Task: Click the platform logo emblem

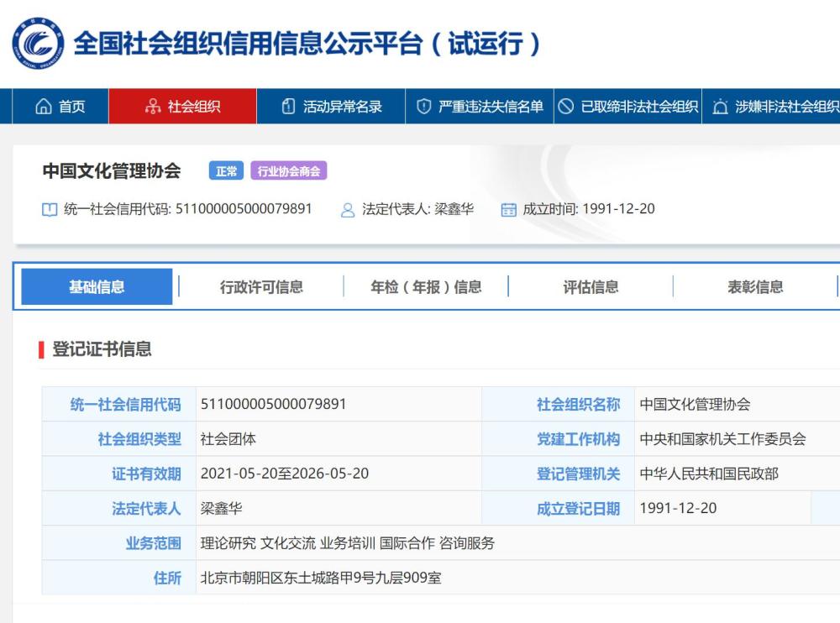Action: point(38,44)
